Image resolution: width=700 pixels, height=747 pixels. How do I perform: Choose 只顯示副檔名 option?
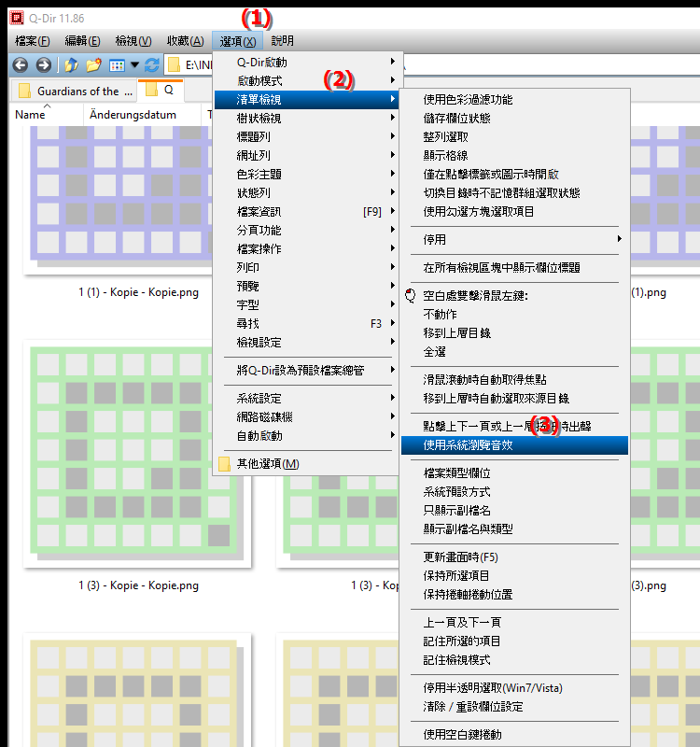515,510
